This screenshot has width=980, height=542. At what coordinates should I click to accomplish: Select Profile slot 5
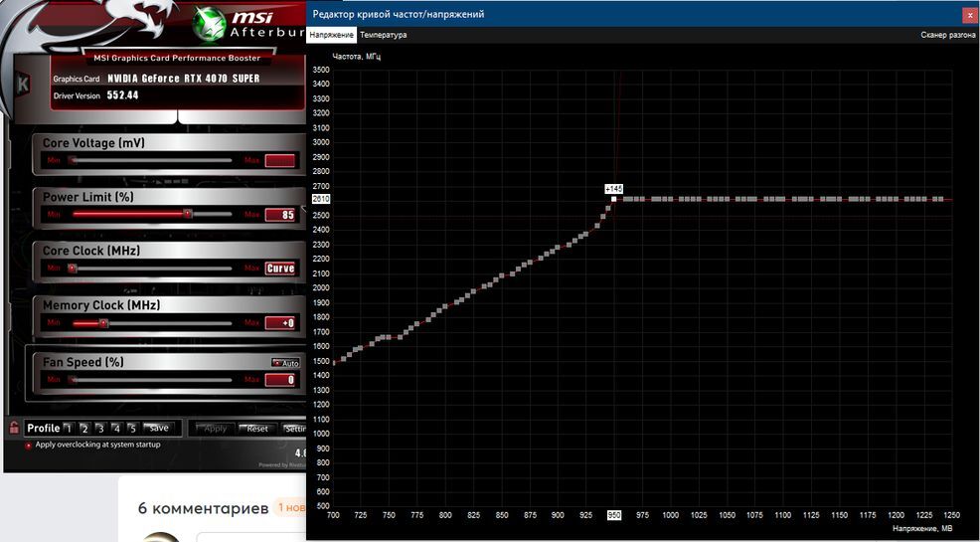click(132, 429)
